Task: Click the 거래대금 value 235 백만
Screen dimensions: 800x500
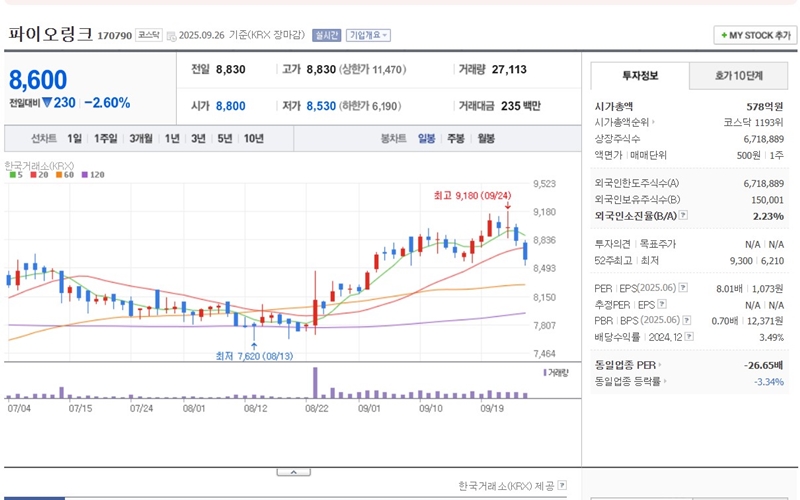Action: [520, 106]
